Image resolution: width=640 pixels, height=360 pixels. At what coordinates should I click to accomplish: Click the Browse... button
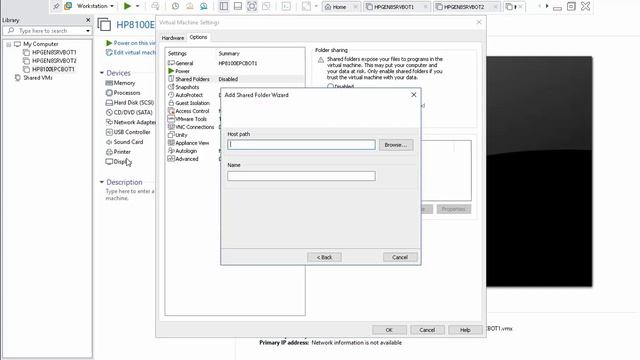tap(396, 145)
